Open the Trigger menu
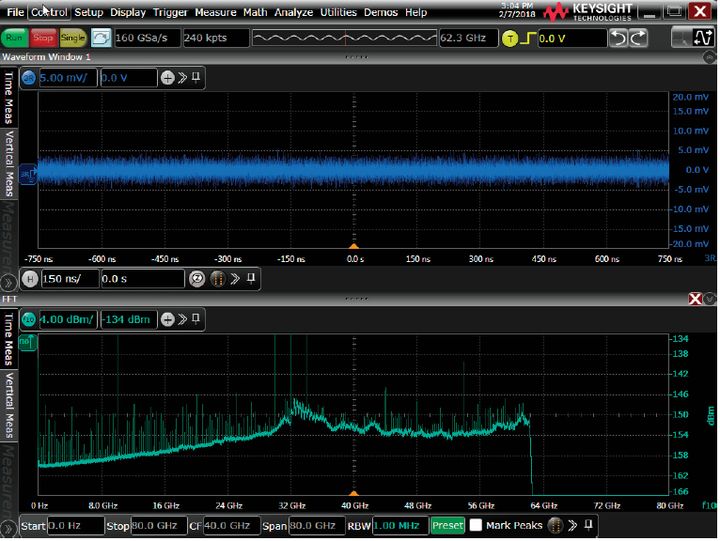 (171, 12)
